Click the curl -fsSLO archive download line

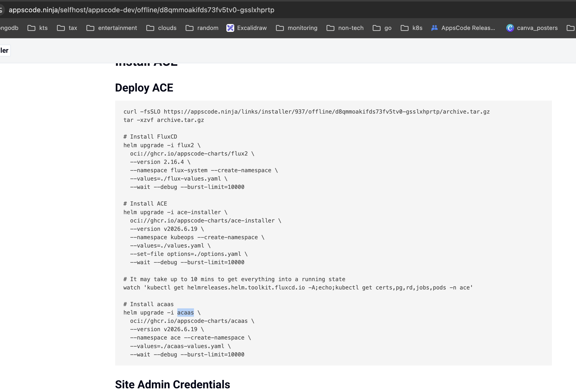[x=307, y=112]
